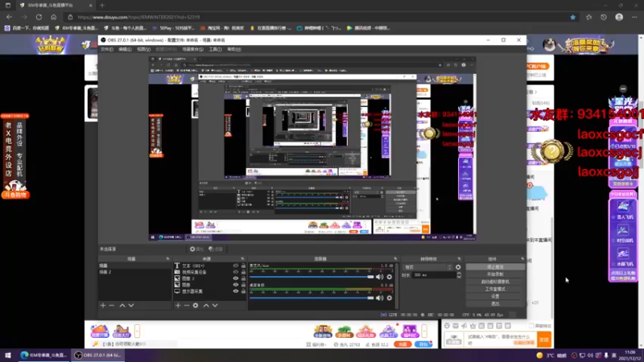
Task: Toggle visibility of the display capture source
Action: 235,291
